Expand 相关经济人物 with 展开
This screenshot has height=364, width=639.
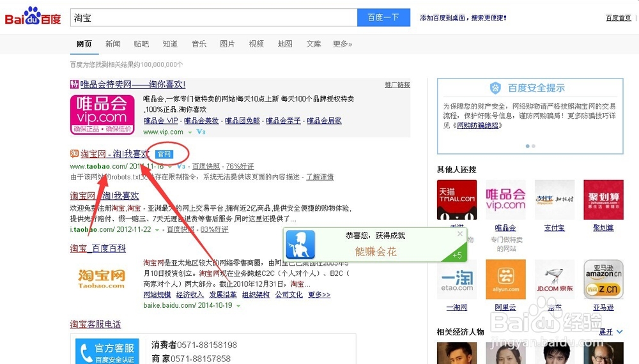point(611,332)
